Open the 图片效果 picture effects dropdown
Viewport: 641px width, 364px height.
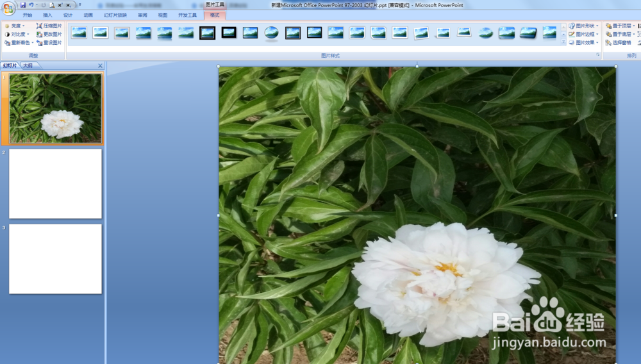pos(584,42)
